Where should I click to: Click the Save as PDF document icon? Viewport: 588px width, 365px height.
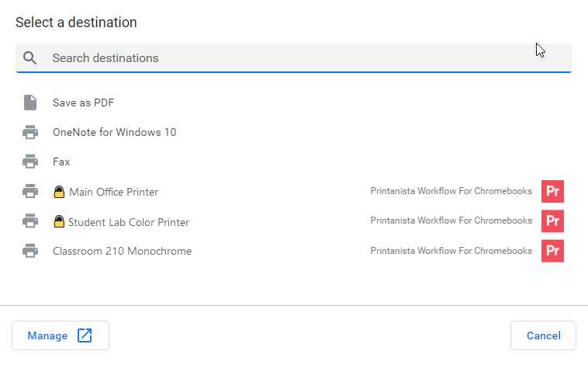click(30, 103)
